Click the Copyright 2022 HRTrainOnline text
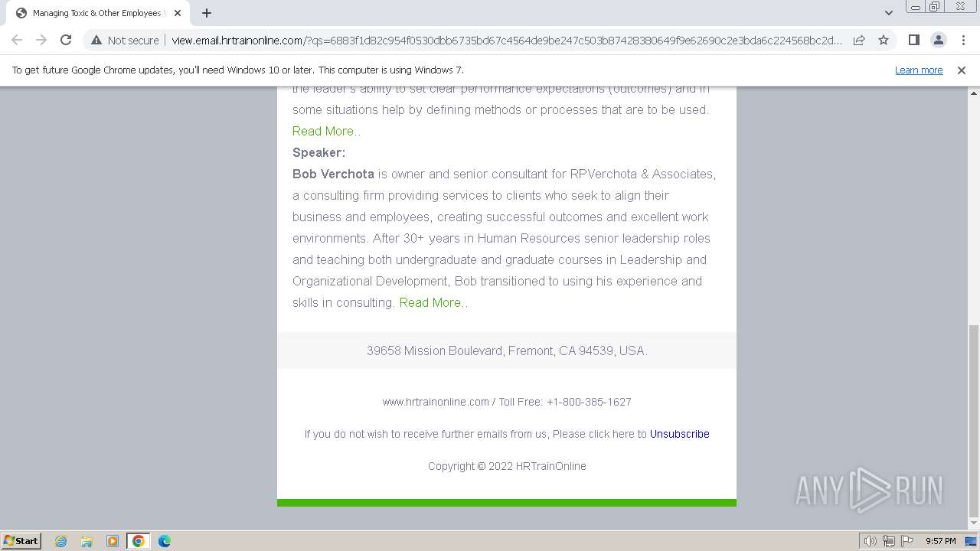This screenshot has width=980, height=551. pyautogui.click(x=507, y=466)
